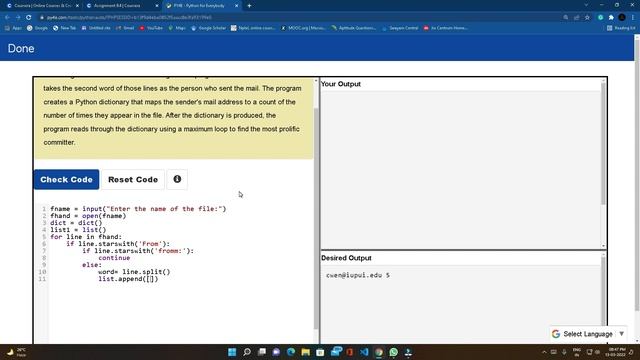Show hidden system tray icons chevron
This screenshot has height=360, width=640.
tap(544, 352)
